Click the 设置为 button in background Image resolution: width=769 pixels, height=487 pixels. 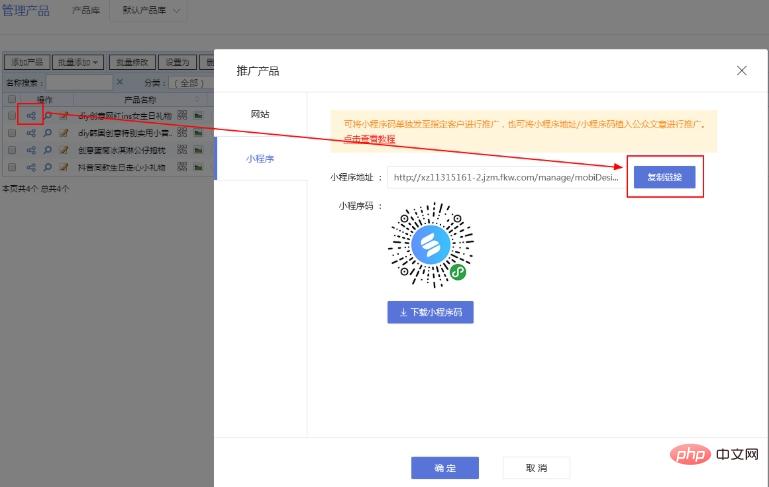pos(177,62)
